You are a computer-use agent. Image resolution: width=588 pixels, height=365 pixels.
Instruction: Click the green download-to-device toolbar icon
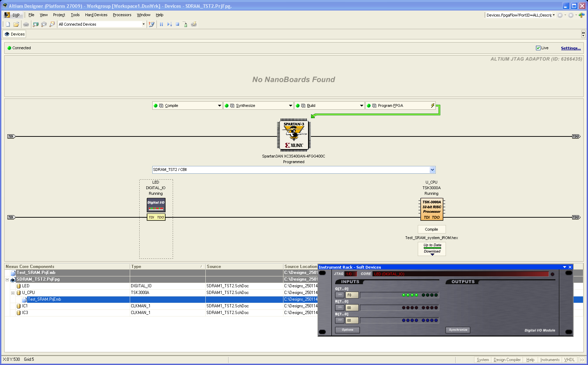point(185,24)
